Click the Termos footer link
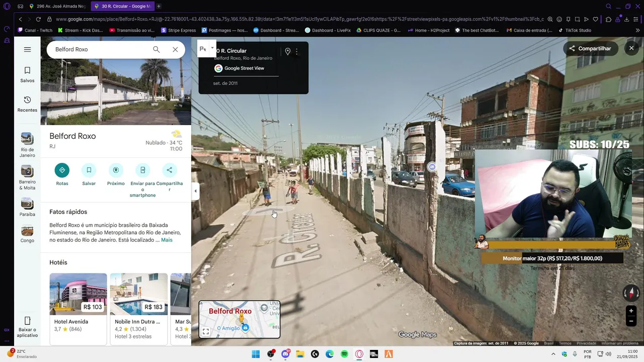This screenshot has height=362, width=644. 565,343
